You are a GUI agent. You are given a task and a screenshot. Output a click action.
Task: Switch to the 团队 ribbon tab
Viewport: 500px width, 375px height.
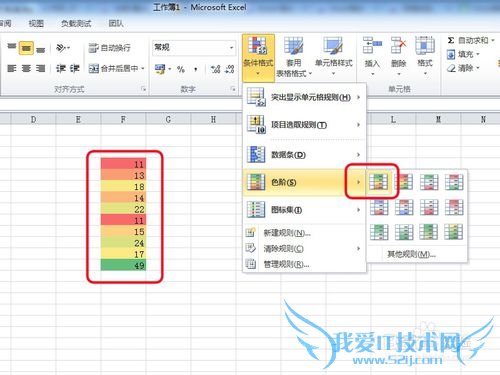(116, 23)
